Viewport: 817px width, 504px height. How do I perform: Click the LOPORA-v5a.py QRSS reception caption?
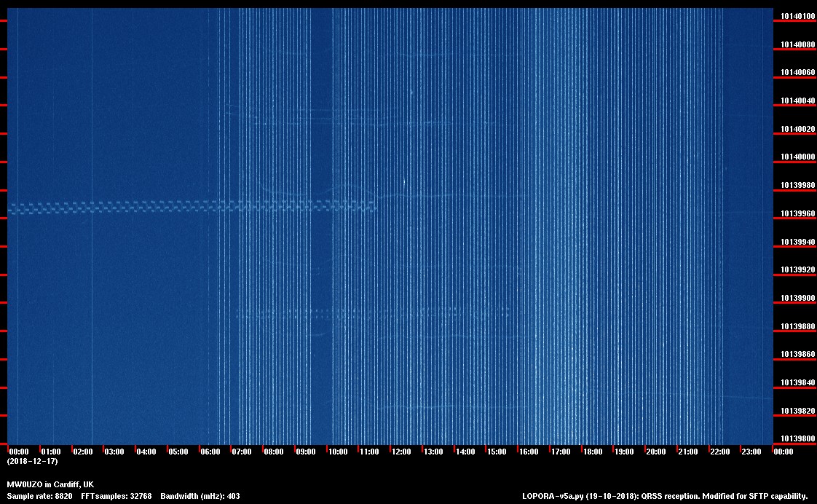[665, 496]
